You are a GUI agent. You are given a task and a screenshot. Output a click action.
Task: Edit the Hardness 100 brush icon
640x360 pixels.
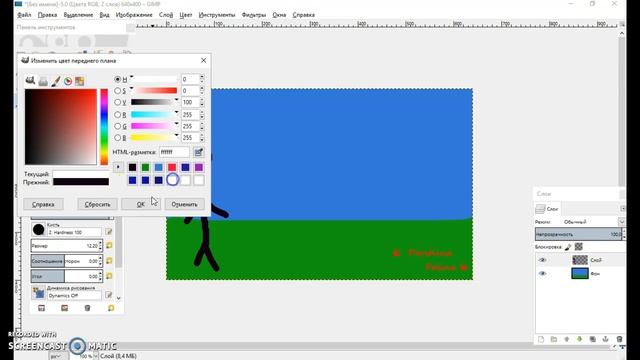coord(109,232)
